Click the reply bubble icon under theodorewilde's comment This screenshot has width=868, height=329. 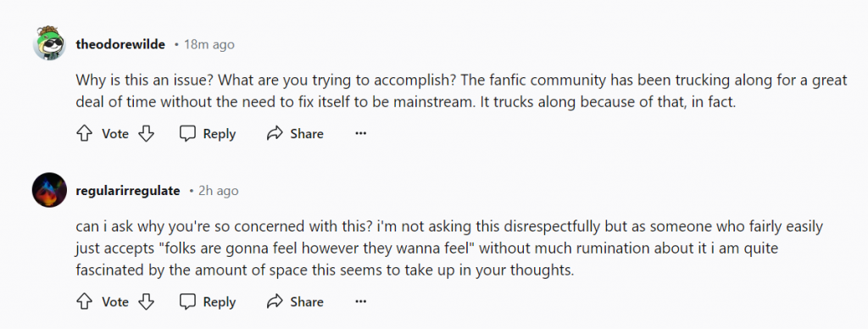(x=187, y=133)
